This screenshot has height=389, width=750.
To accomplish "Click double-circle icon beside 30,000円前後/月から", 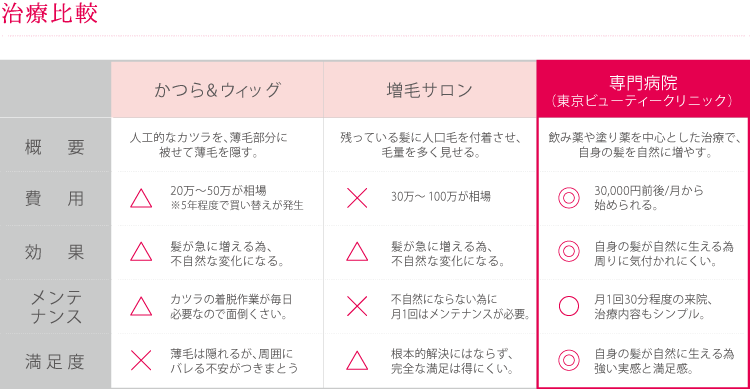I will pyautogui.click(x=569, y=198).
